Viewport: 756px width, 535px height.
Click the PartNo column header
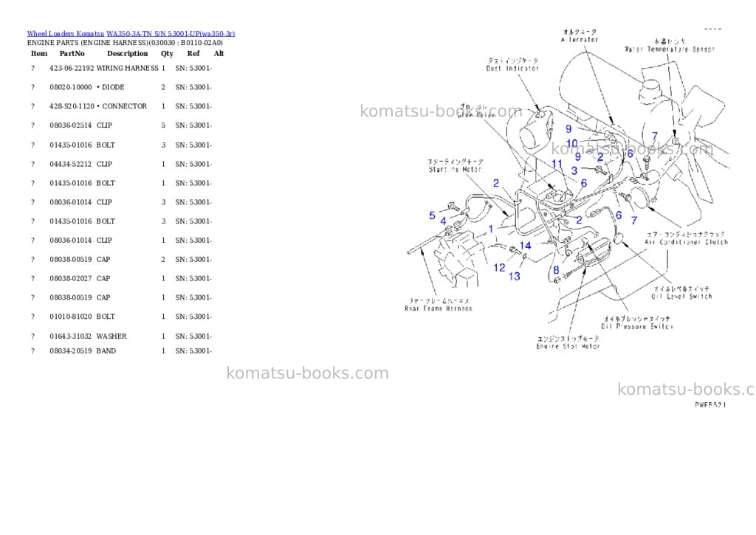point(72,53)
